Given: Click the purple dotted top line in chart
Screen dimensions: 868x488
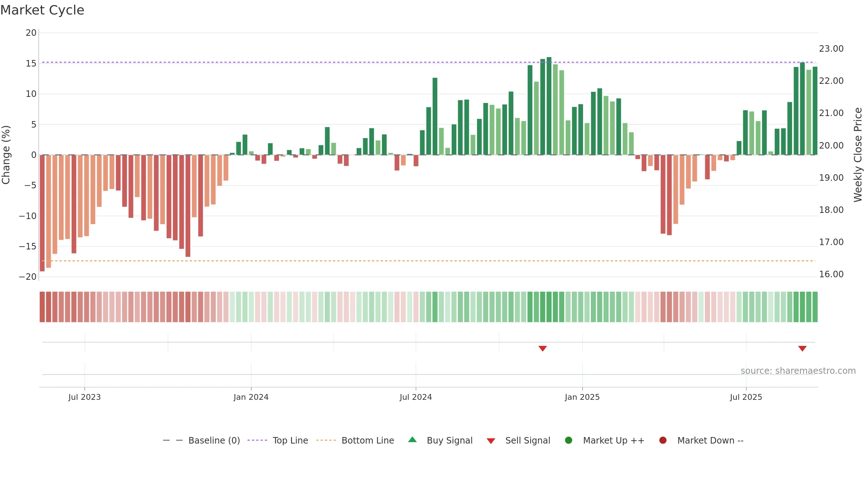Looking at the screenshot, I should (428, 62).
